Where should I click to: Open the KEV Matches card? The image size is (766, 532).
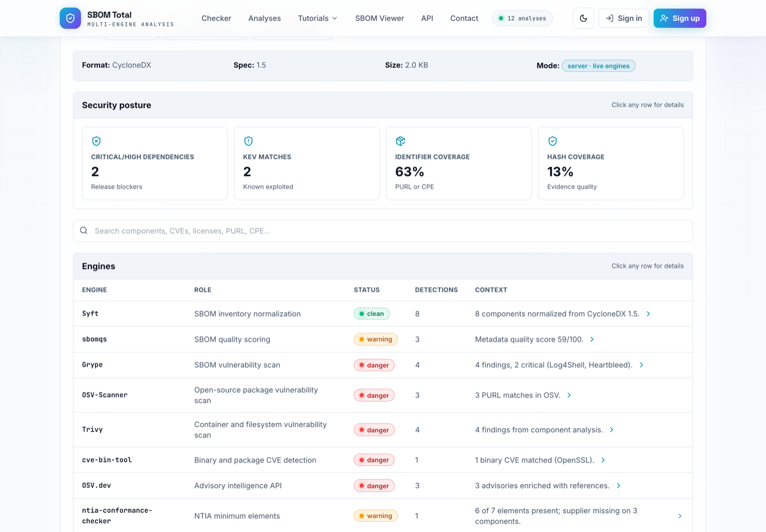click(307, 163)
